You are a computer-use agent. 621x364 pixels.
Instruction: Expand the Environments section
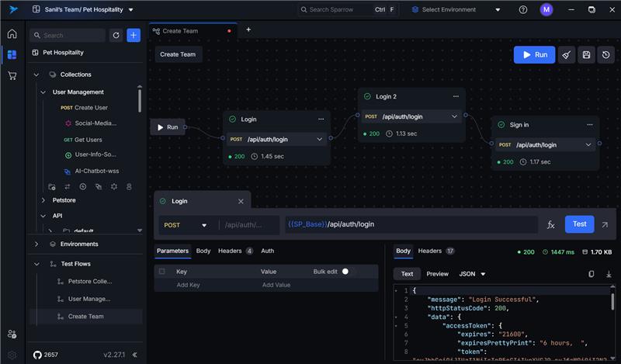[36, 244]
